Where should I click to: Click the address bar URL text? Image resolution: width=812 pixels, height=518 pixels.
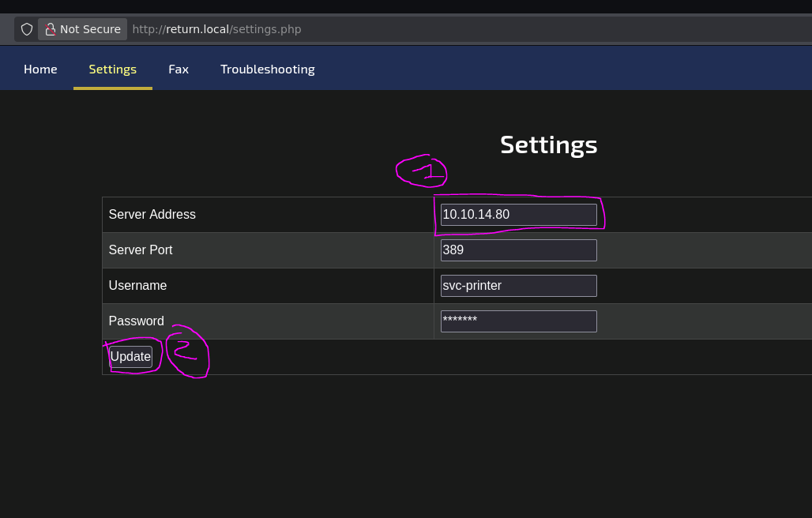pyautogui.click(x=217, y=28)
